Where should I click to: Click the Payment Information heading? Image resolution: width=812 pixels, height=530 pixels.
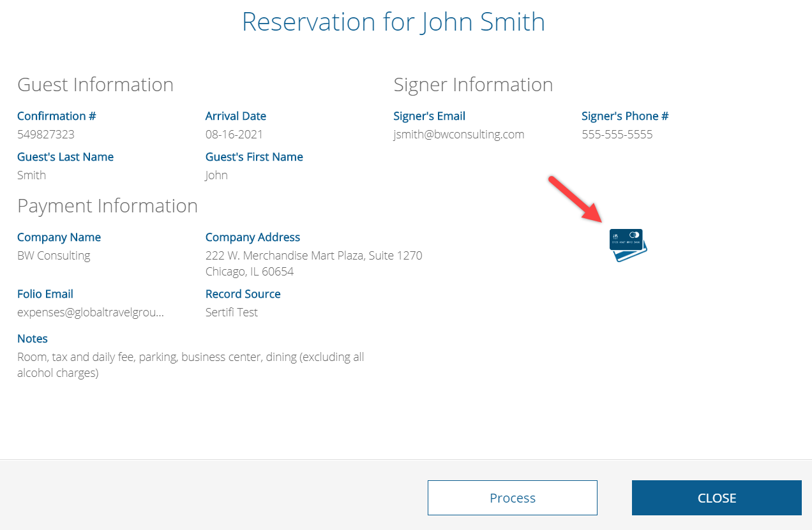click(x=107, y=205)
